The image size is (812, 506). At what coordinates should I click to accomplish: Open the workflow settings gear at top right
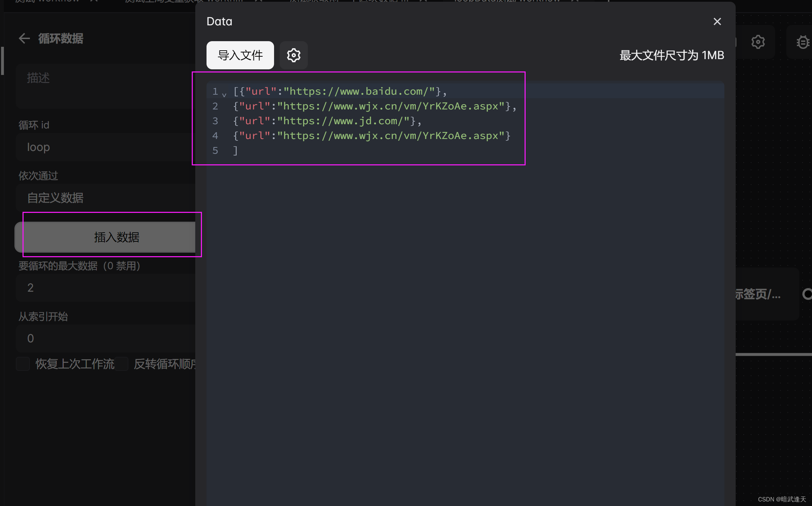[x=758, y=42]
